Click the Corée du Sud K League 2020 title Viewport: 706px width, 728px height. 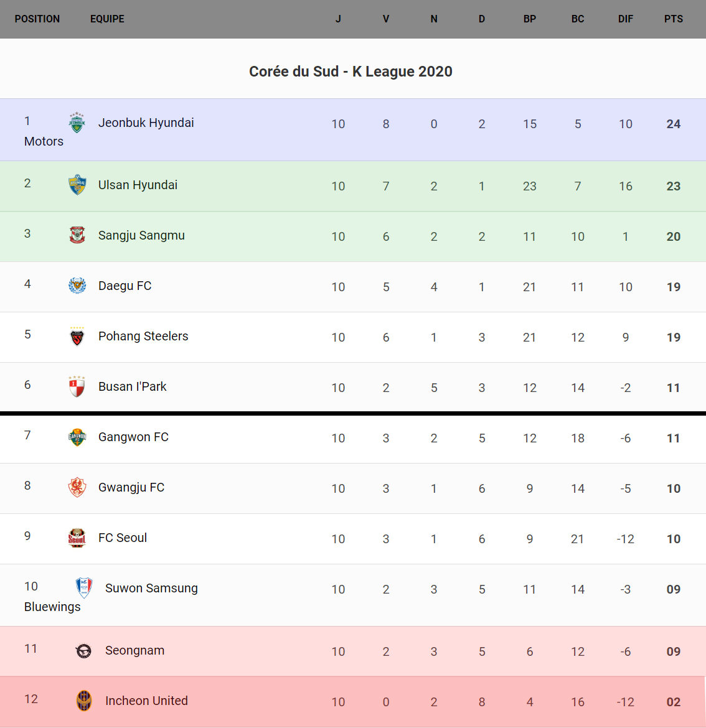[351, 72]
